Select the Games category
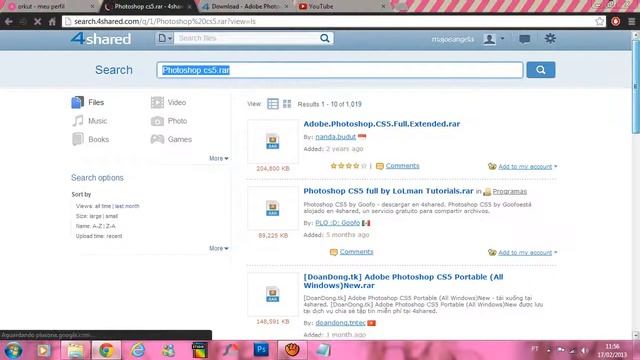Image resolution: width=640 pixels, height=360 pixels. click(171, 139)
